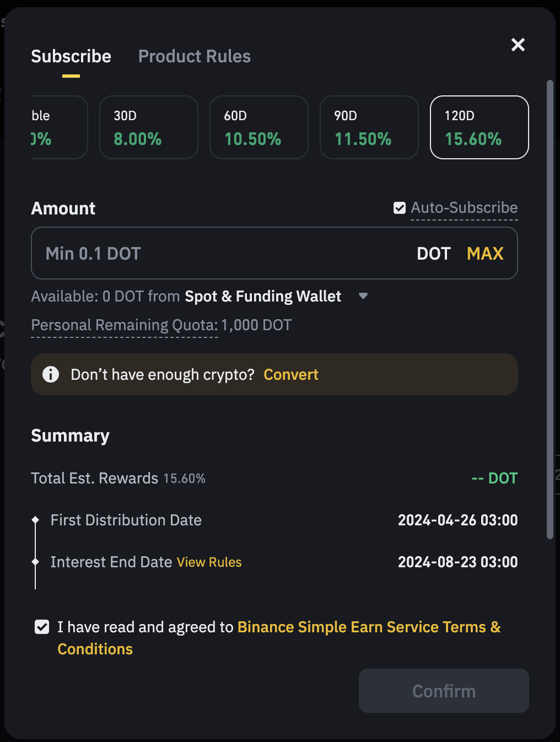Image resolution: width=560 pixels, height=742 pixels.
Task: Click the Interest End Date diamond marker
Action: click(x=35, y=562)
